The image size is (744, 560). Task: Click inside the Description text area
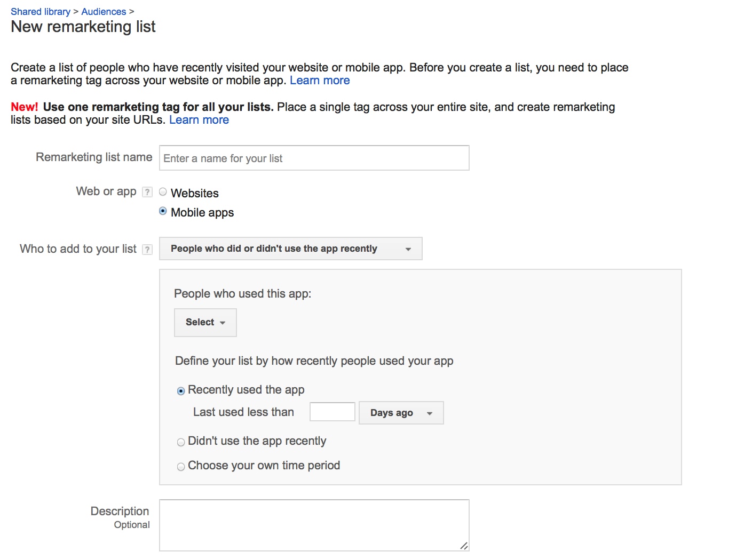tap(314, 525)
